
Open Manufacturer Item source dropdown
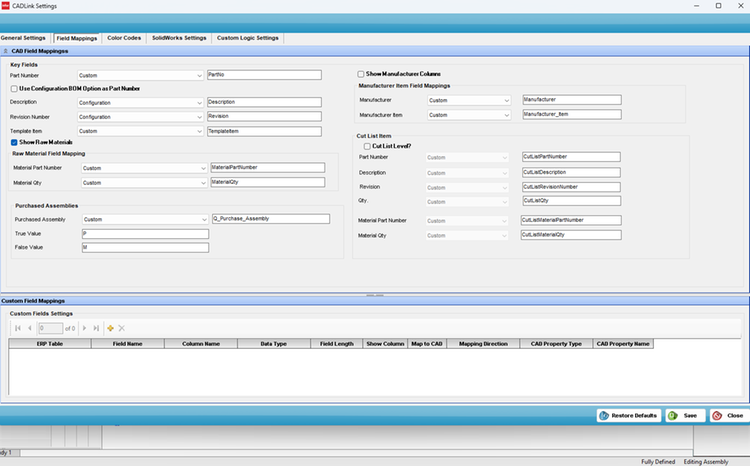coord(469,115)
